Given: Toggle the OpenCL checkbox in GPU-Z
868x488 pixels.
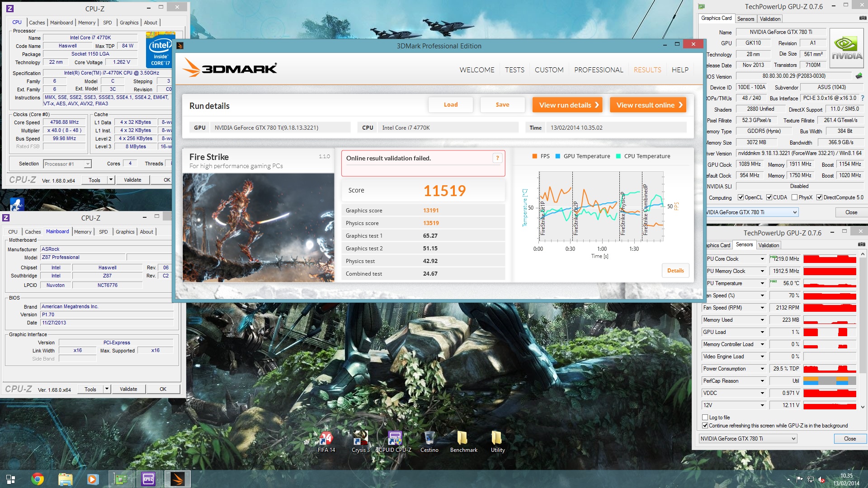Looking at the screenshot, I should [x=741, y=197].
